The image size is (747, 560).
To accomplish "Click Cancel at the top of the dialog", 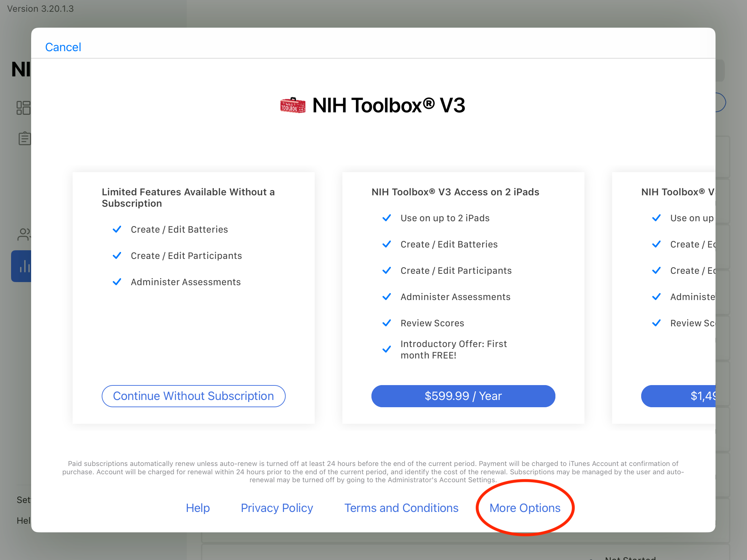I will click(x=63, y=47).
